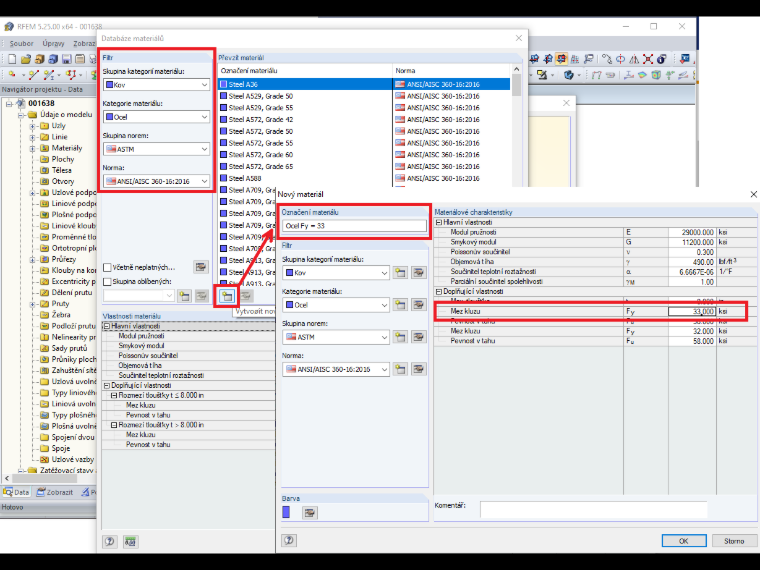This screenshot has height=570, width=760.
Task: Click New model icon in main toolbar
Action: (x=12, y=59)
